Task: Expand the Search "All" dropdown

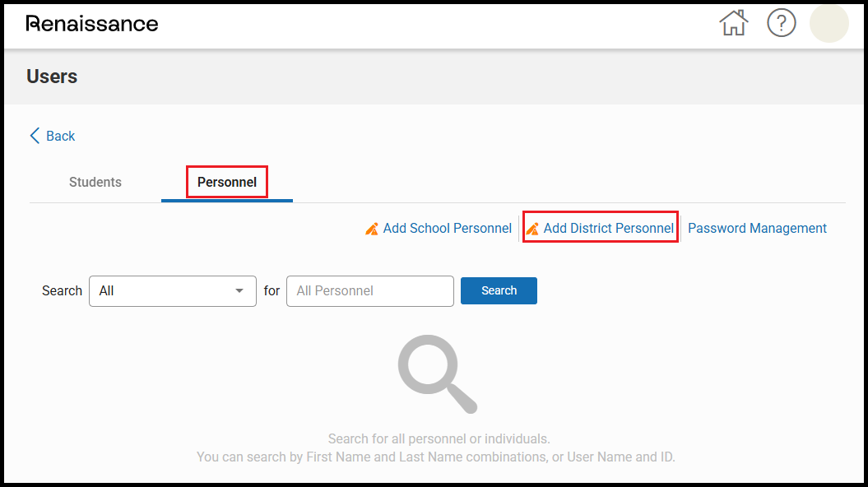Action: (x=172, y=290)
